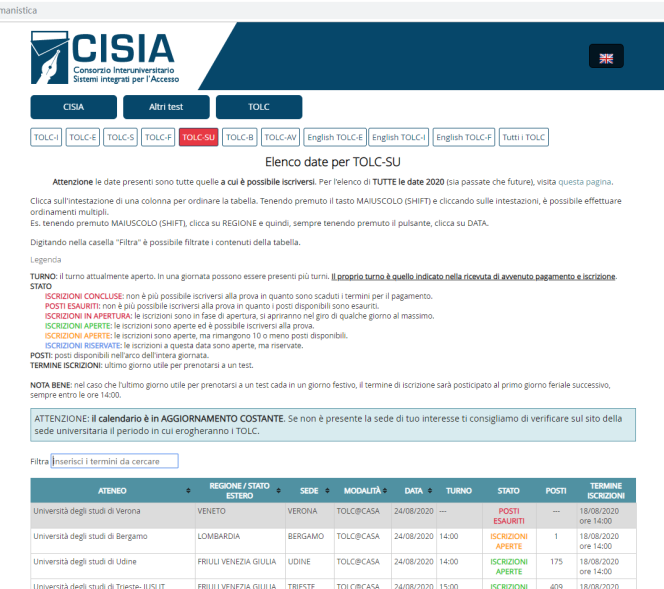
Task: Select the TOLC-F tab
Action: 158,137
